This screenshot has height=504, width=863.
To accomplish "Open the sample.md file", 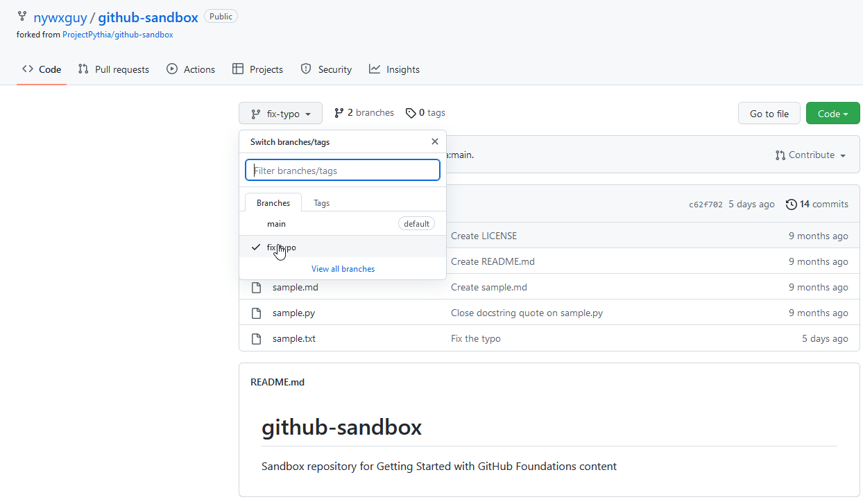I will [x=296, y=287].
